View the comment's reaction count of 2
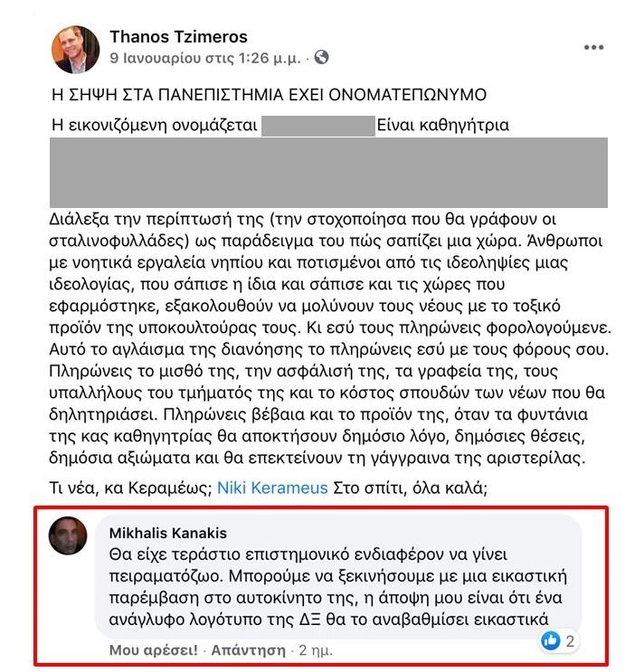This screenshot has height=672, width=644. (571, 641)
